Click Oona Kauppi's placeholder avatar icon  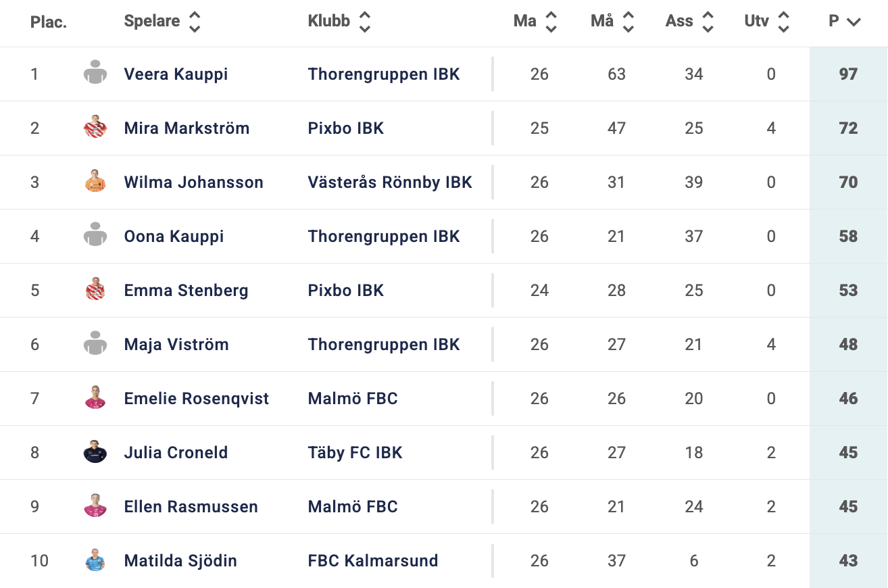[95, 235]
